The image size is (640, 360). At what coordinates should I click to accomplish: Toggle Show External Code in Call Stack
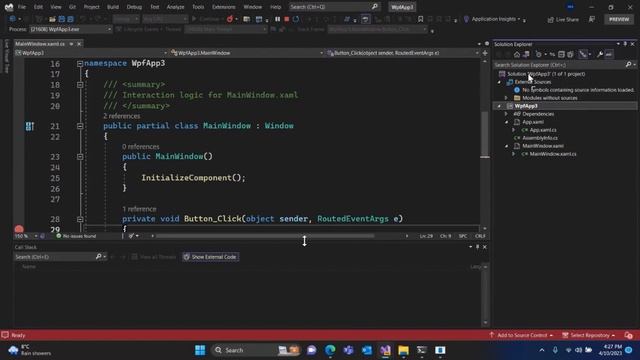click(x=211, y=257)
